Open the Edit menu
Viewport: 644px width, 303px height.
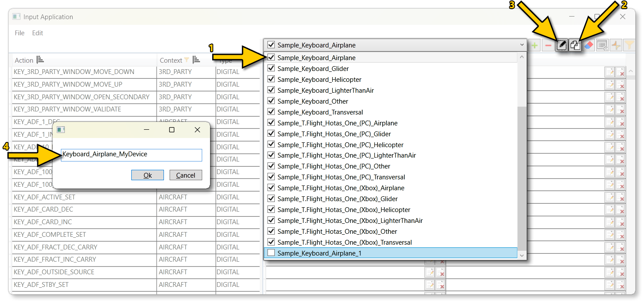[37, 33]
